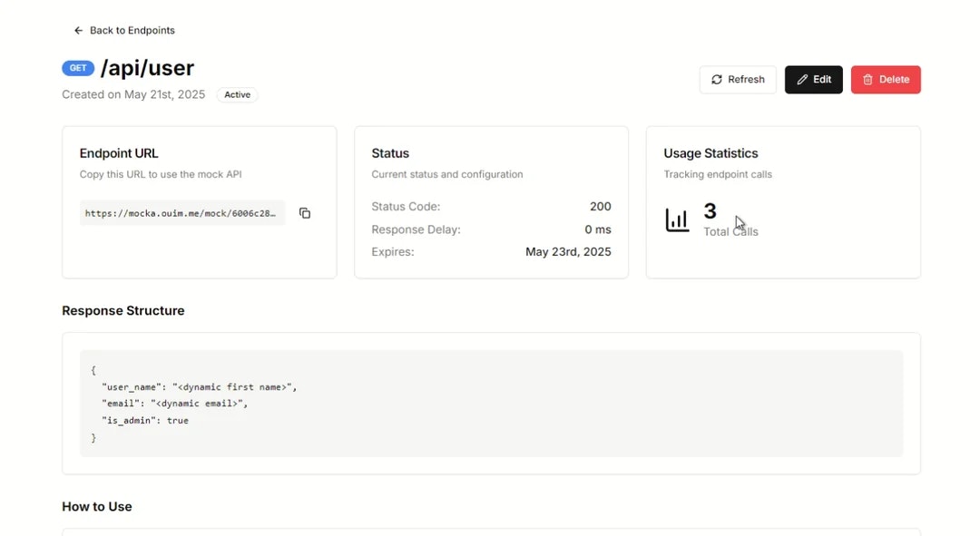Click the Endpoint URL heading
The image size is (980, 536).
[x=119, y=153]
